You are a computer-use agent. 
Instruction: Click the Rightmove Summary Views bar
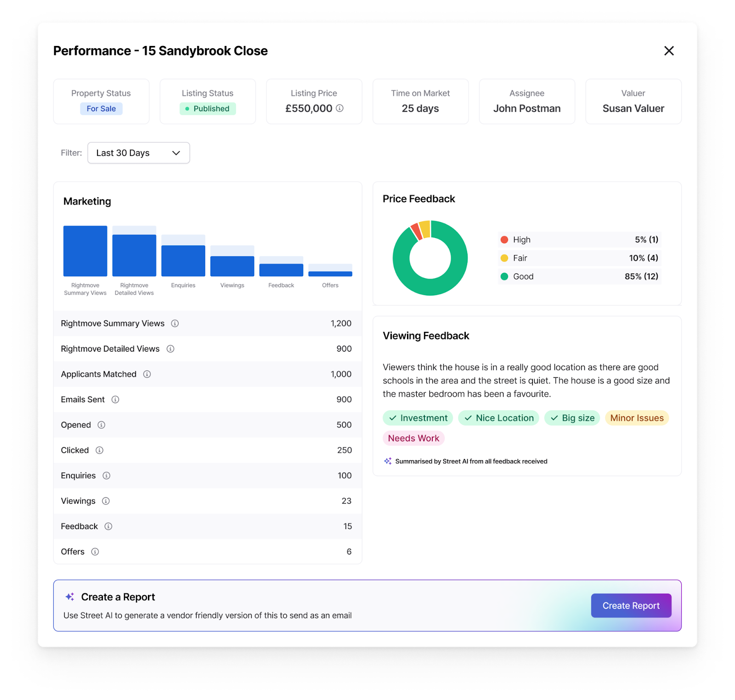click(85, 251)
